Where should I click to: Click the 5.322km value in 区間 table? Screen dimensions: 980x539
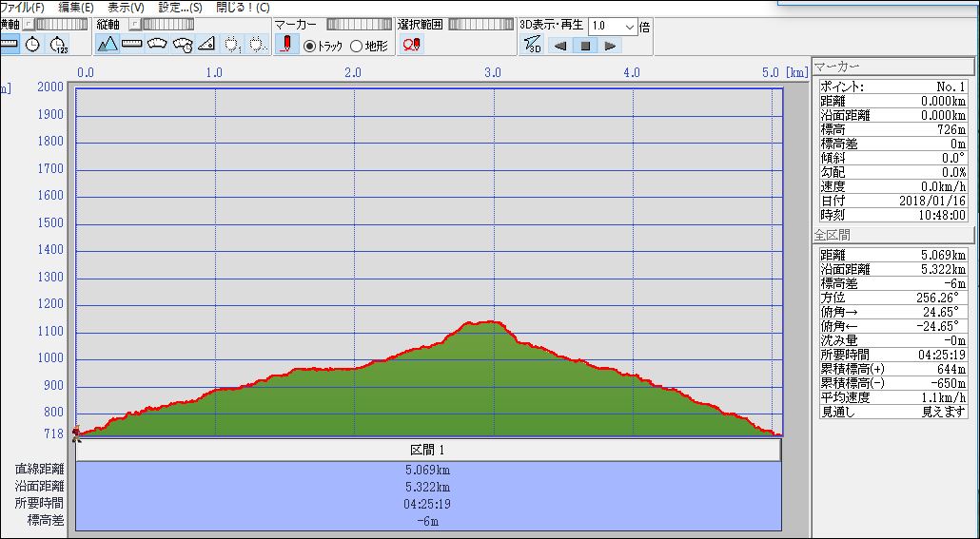[428, 487]
